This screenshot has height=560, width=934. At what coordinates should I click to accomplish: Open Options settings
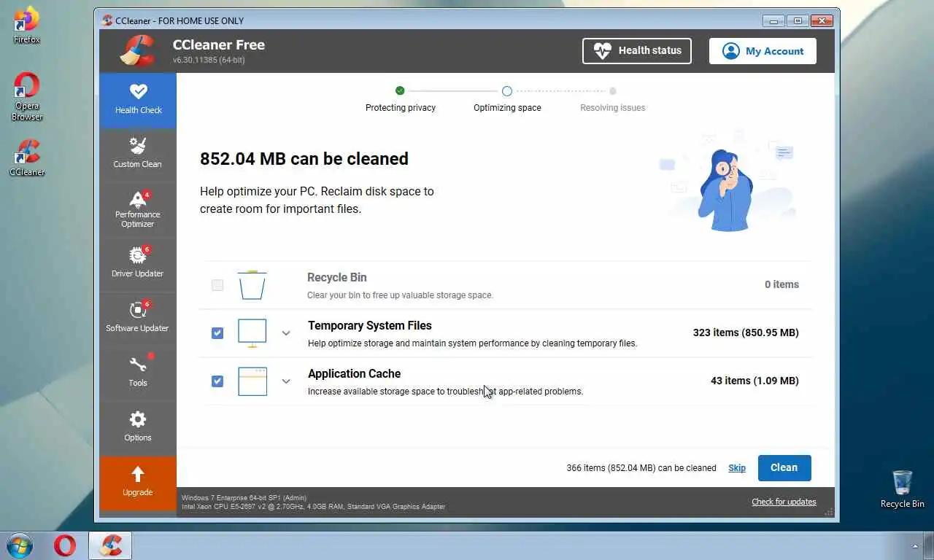(138, 428)
